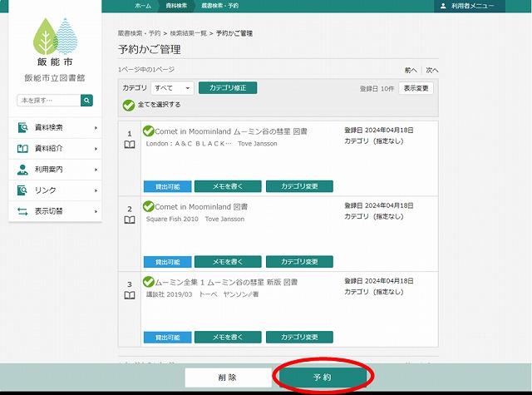Open the カテゴリ すべて dropdown
Viewport: 532px width, 395px height.
coord(172,87)
